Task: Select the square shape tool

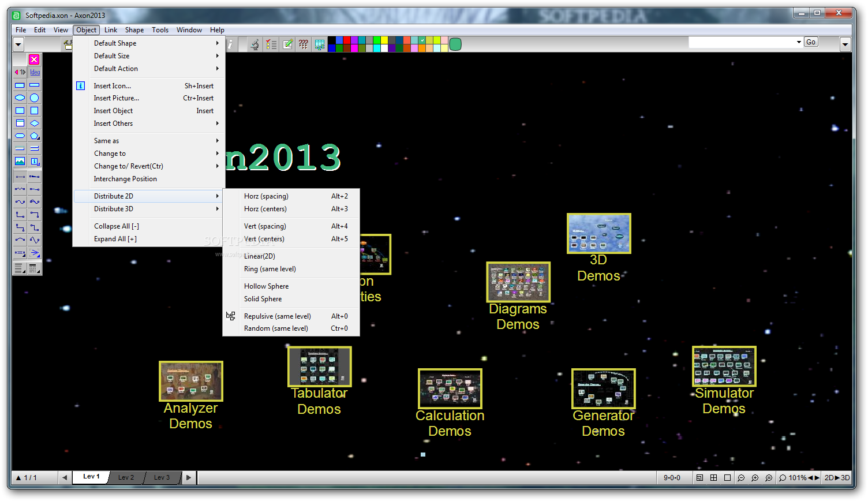Action: 35,110
